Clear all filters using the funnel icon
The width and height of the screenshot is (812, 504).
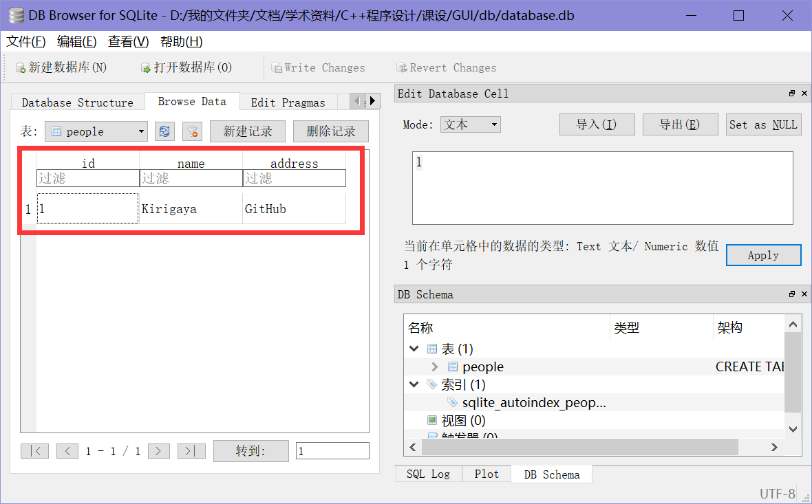click(192, 131)
